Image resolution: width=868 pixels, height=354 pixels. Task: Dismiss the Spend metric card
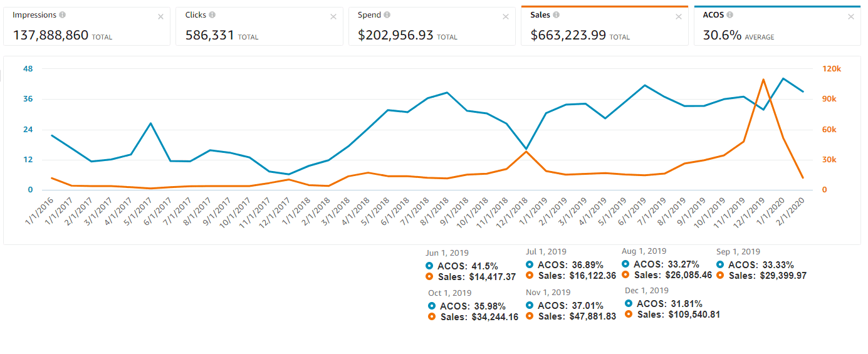(506, 17)
